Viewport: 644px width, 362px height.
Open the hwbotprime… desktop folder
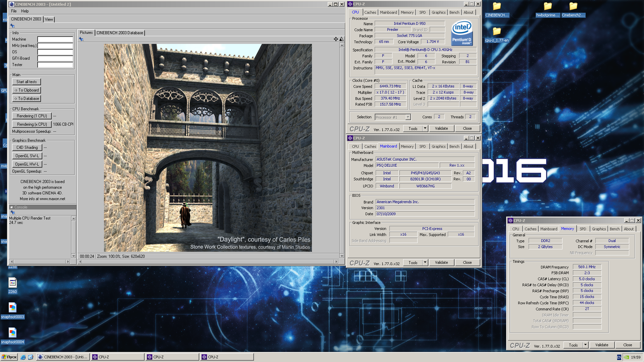click(548, 10)
